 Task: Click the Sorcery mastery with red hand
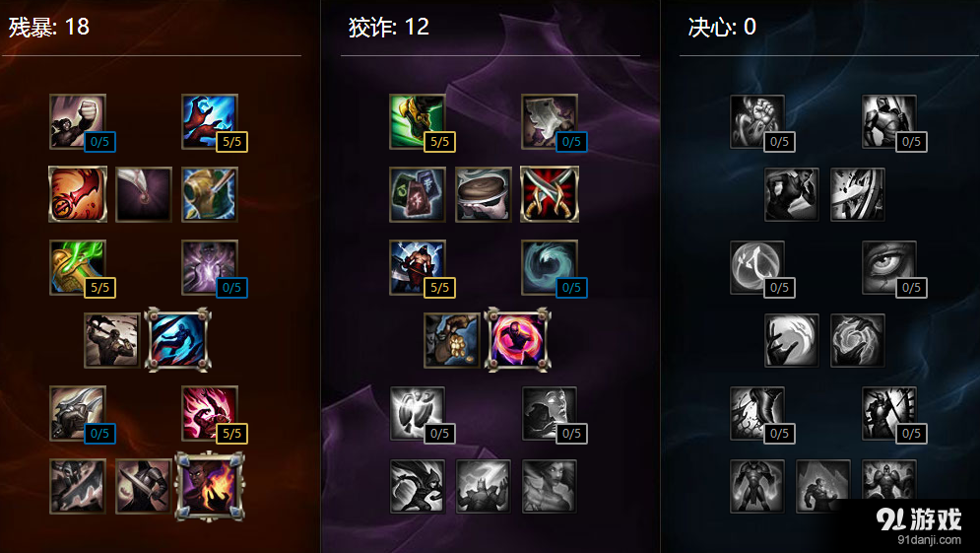click(x=210, y=121)
